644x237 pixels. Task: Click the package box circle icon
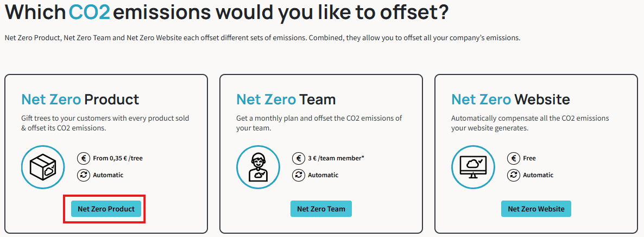click(43, 167)
